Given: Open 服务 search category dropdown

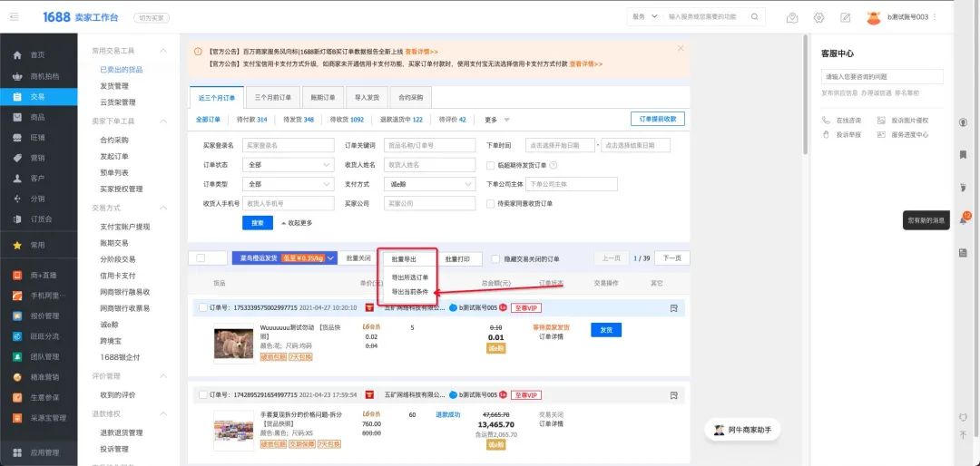Looking at the screenshot, I should (x=645, y=17).
